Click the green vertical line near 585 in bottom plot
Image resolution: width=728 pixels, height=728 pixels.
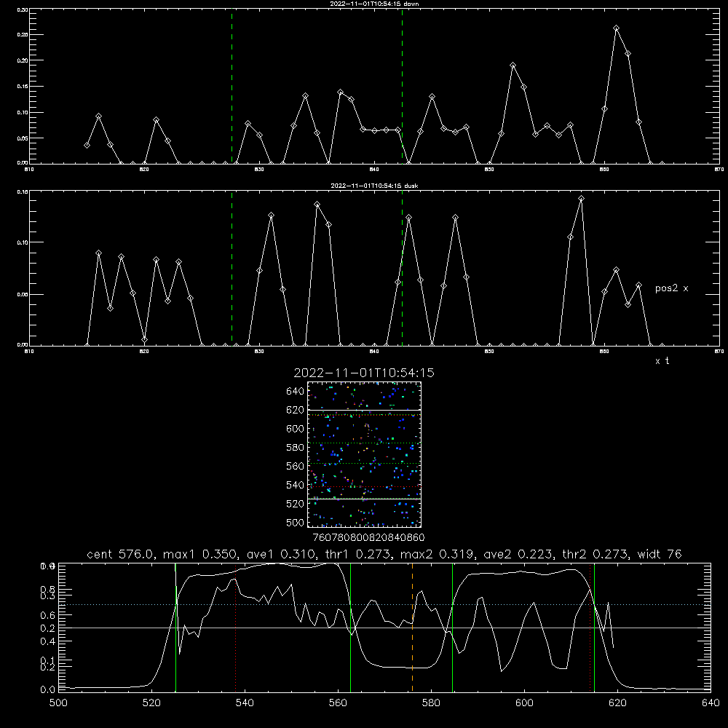click(452, 628)
